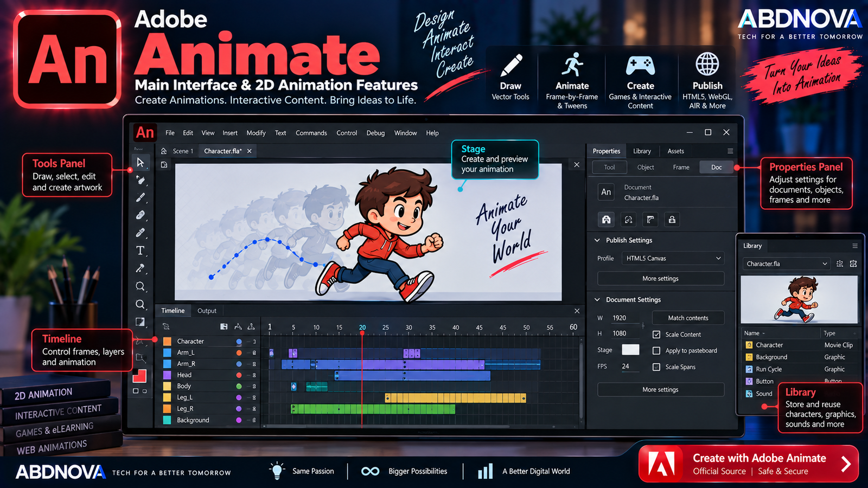This screenshot has width=868, height=488.
Task: Click More settings under Document Settings
Action: pyautogui.click(x=661, y=389)
